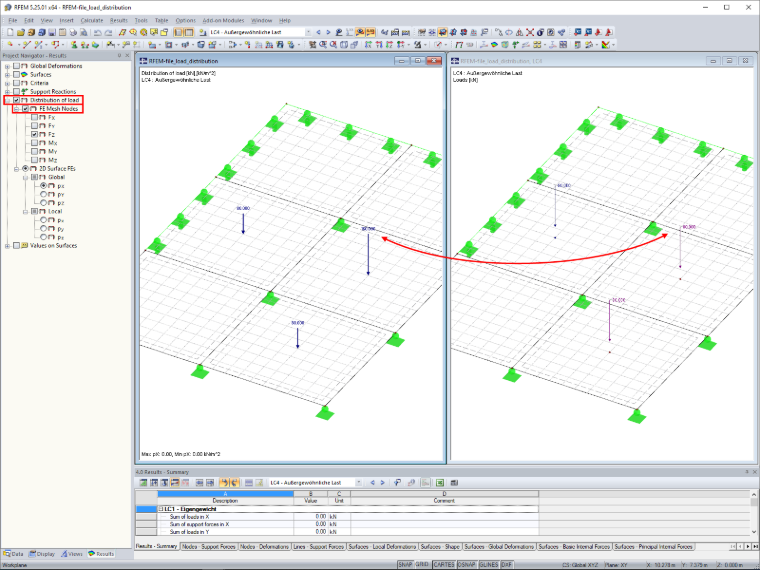Expand the Support Reactions tree node
The height and width of the screenshot is (570, 760).
coord(7,92)
